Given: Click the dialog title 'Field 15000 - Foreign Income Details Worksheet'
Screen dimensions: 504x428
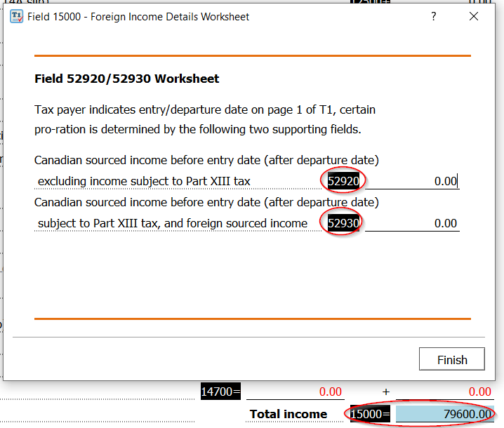Looking at the screenshot, I should tap(138, 17).
